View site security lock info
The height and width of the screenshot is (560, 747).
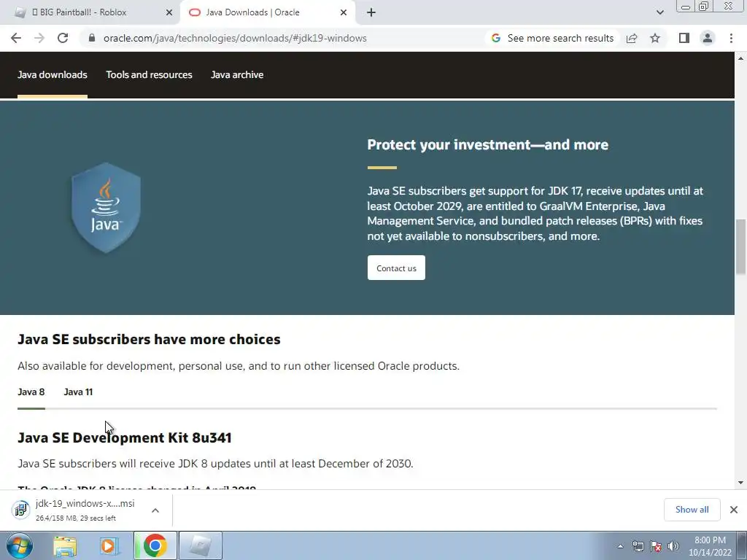pyautogui.click(x=92, y=38)
